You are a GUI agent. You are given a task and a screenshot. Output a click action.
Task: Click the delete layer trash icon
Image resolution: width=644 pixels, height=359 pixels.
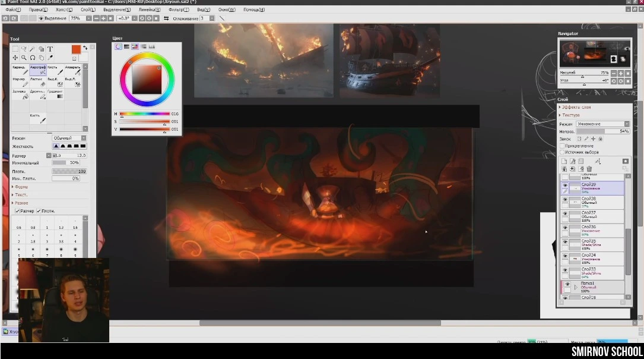589,169
